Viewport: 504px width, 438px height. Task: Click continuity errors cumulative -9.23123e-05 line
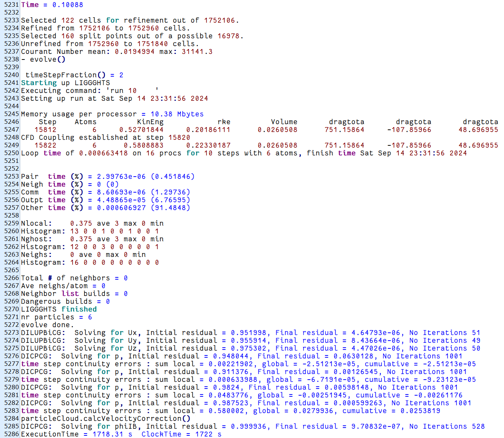pyautogui.click(x=248, y=380)
